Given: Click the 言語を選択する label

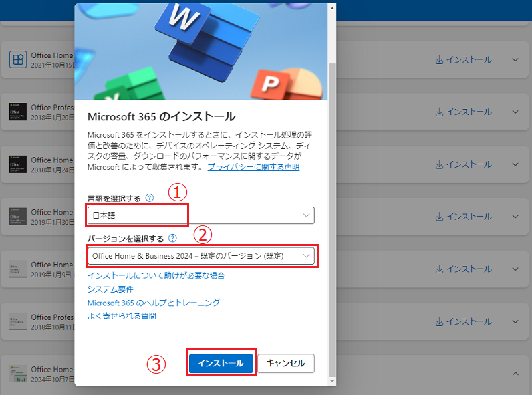Looking at the screenshot, I should click(x=114, y=199).
